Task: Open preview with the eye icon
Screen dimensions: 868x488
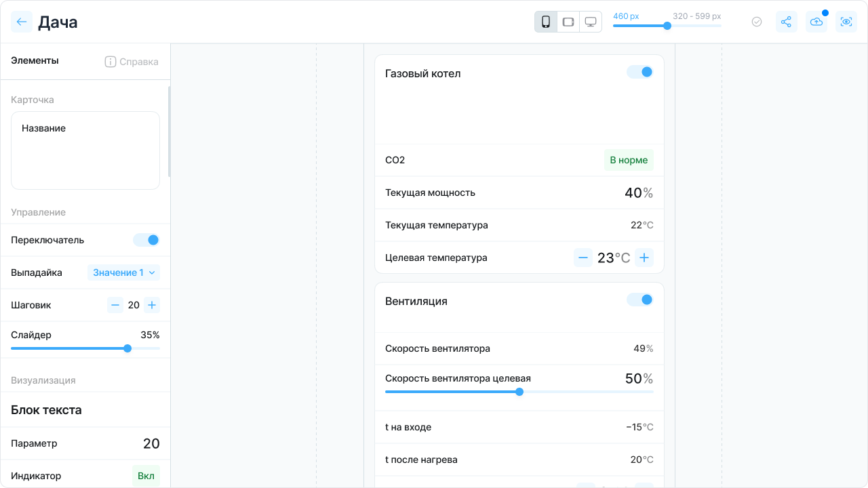Action: [846, 22]
